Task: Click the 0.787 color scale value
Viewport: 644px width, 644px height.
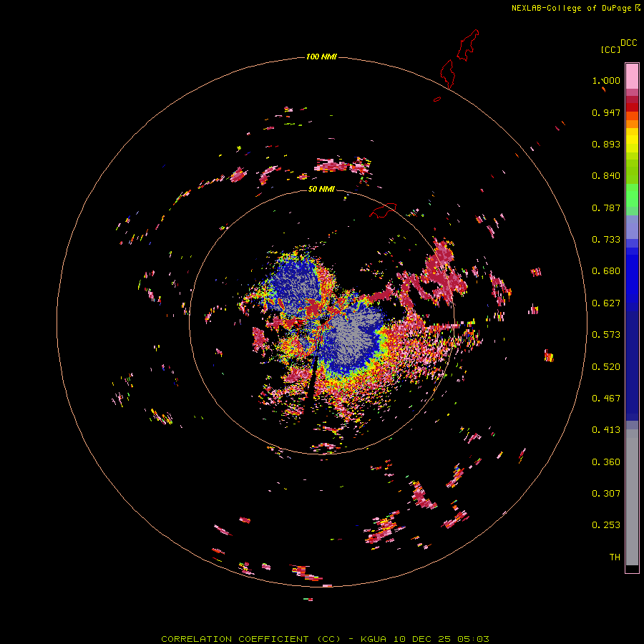Action: [606, 208]
